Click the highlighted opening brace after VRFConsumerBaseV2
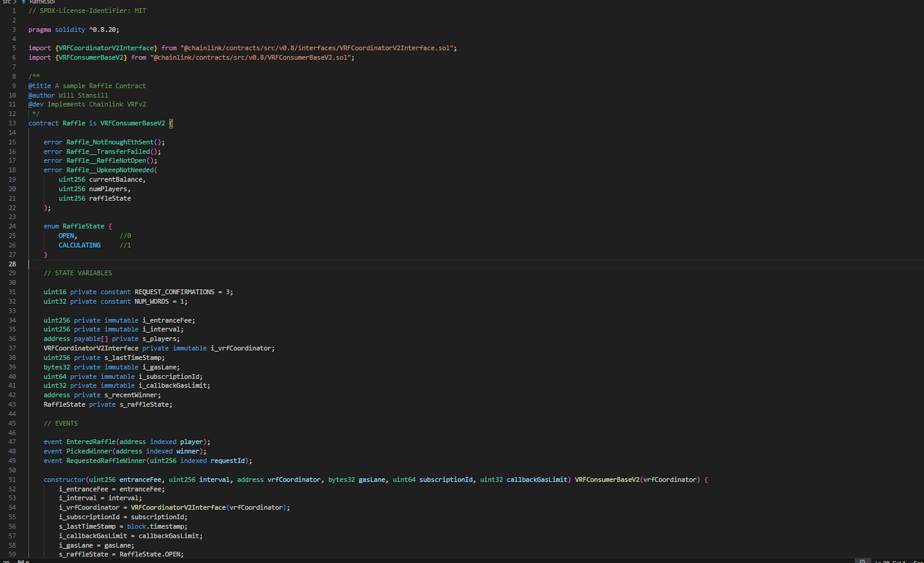924x563 pixels. 171,123
